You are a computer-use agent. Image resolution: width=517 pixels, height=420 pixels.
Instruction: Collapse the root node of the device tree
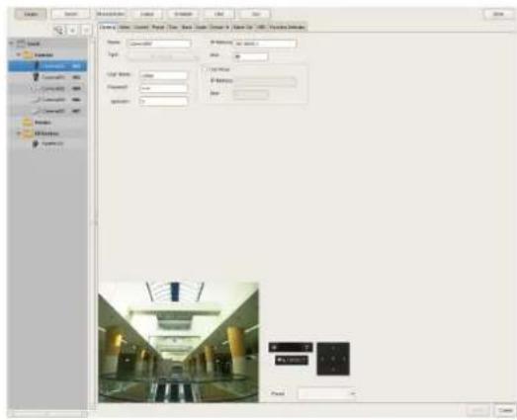coord(12,43)
